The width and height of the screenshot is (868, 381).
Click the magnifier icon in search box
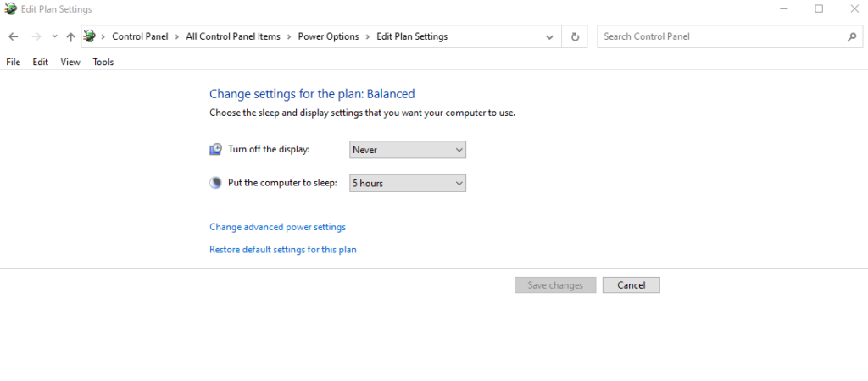852,37
